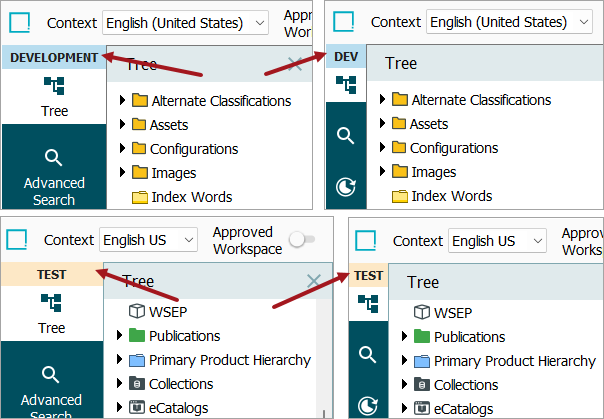Click magnifier search icon in collapsed DEV sidebar
This screenshot has height=419, width=604.
pyautogui.click(x=345, y=135)
